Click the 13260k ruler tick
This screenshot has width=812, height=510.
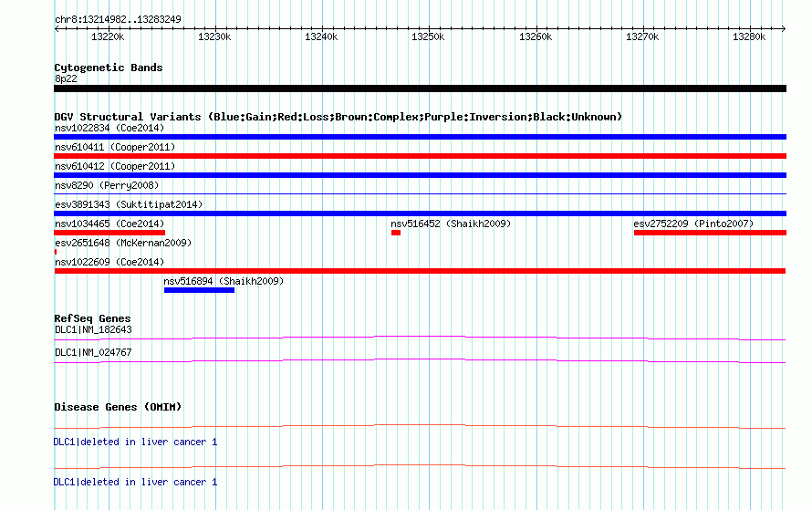tap(536, 36)
